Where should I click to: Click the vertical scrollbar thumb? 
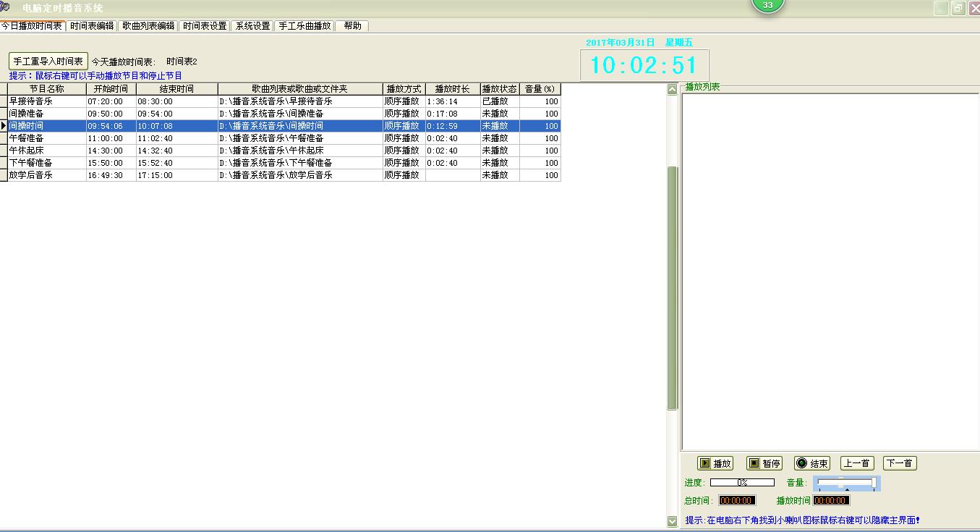tap(673, 288)
